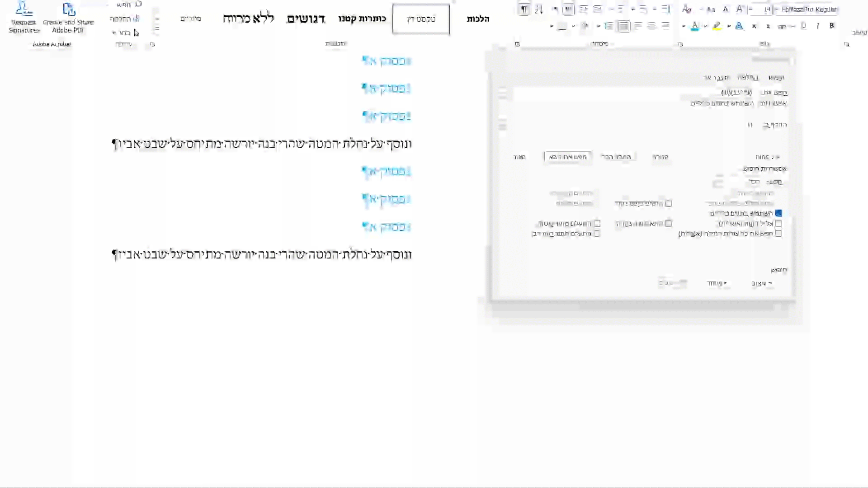The height and width of the screenshot is (488, 868).
Task: Click the הלכות menu item
Action: [477, 19]
